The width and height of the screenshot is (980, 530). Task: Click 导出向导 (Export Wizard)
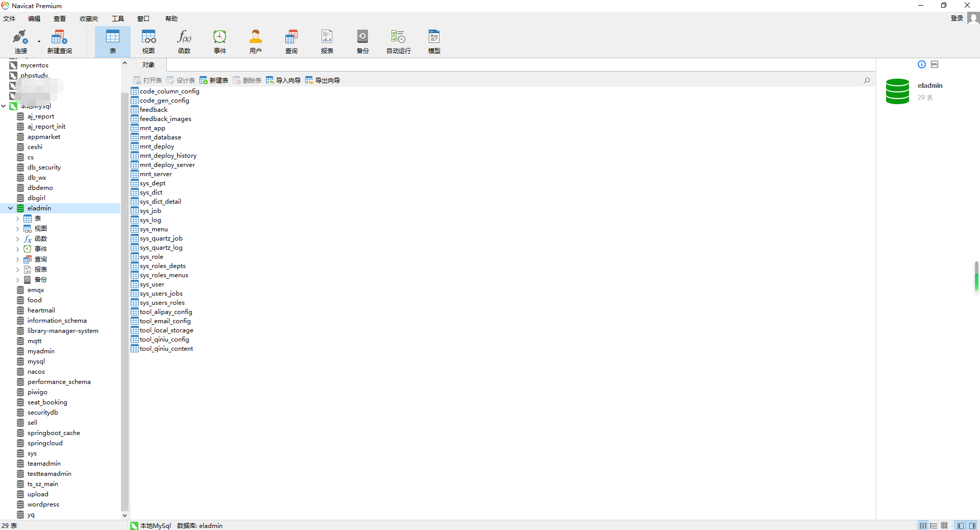(323, 80)
